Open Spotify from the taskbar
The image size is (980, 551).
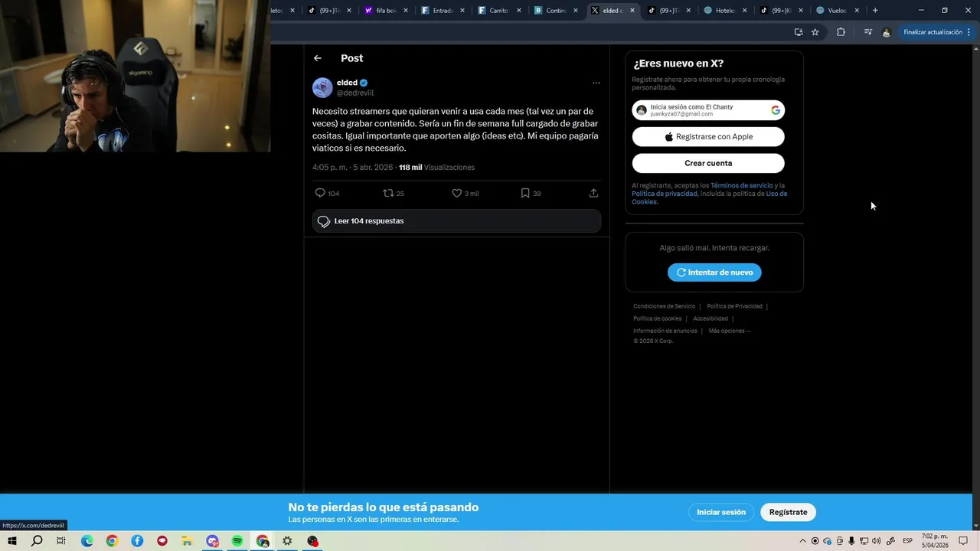pos(237,541)
